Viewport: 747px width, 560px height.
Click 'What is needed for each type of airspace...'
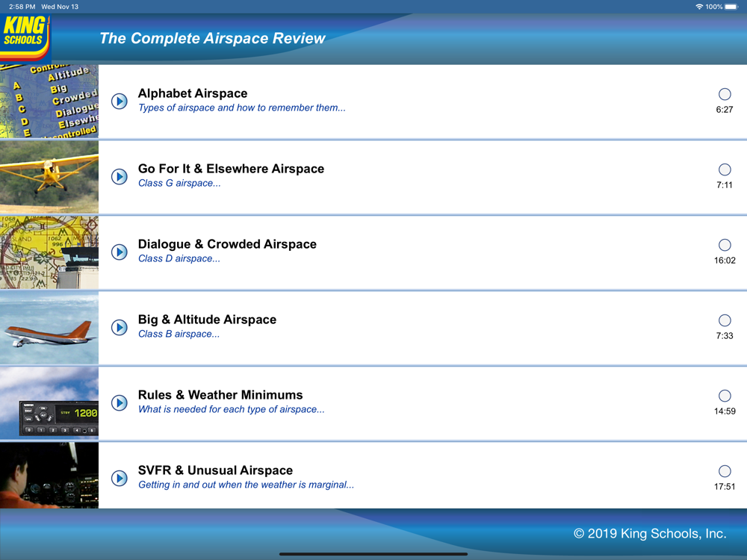click(x=232, y=409)
